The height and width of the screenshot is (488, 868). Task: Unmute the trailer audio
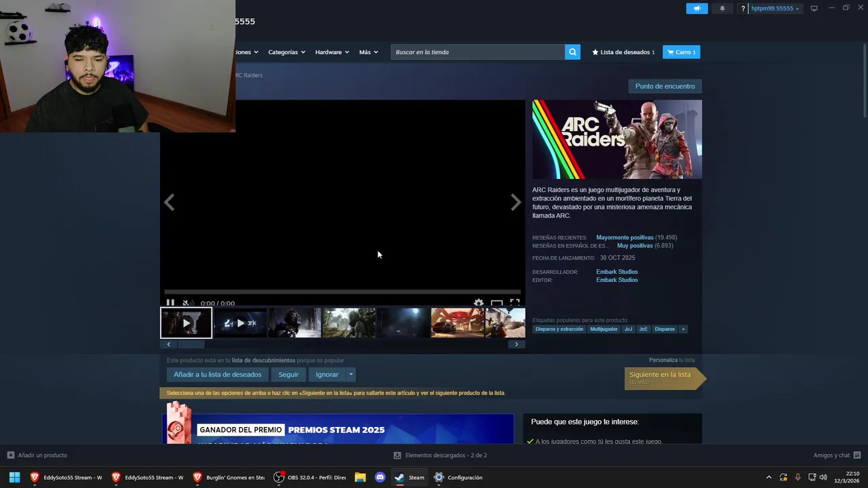pos(188,303)
